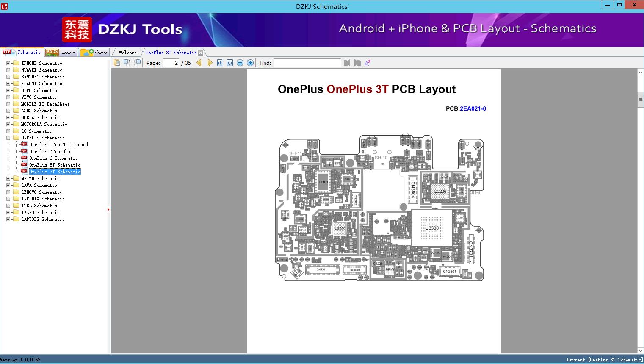Fit page to width
Image resolution: width=644 pixels, height=364 pixels.
point(220,63)
